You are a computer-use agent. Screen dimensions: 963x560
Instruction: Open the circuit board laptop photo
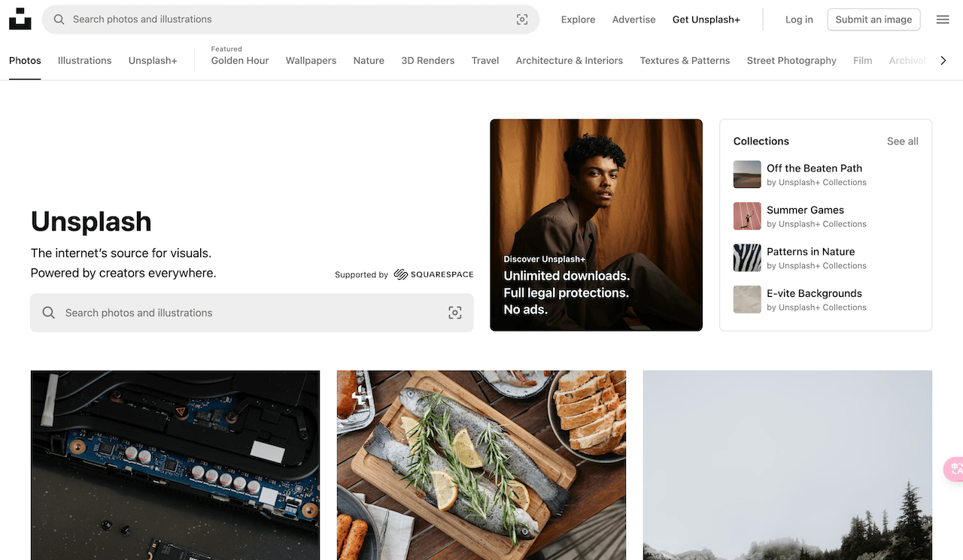(175, 465)
